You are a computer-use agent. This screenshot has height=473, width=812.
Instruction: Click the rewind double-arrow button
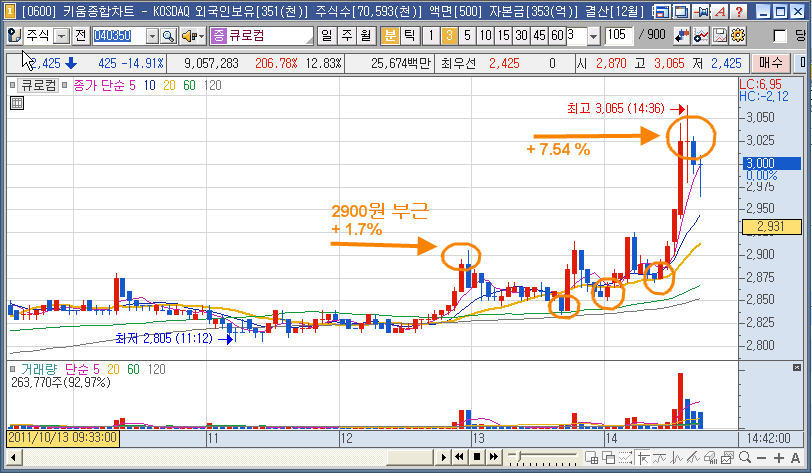(459, 457)
